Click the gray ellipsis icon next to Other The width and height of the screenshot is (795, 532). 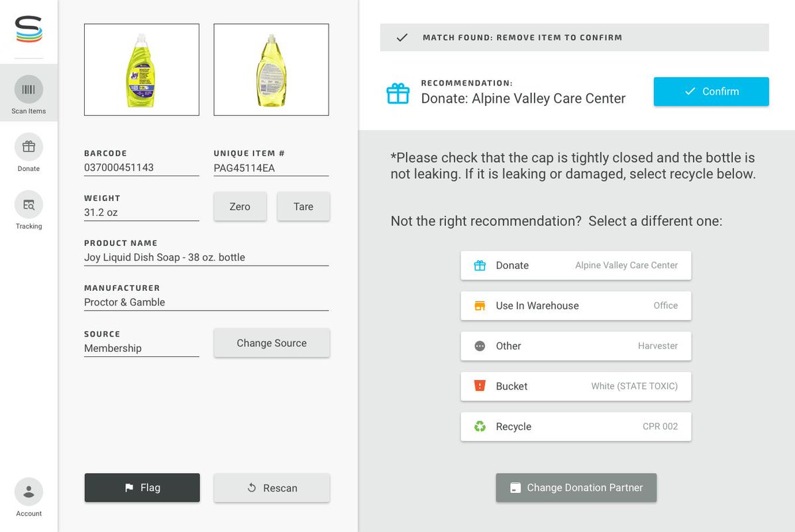480,346
